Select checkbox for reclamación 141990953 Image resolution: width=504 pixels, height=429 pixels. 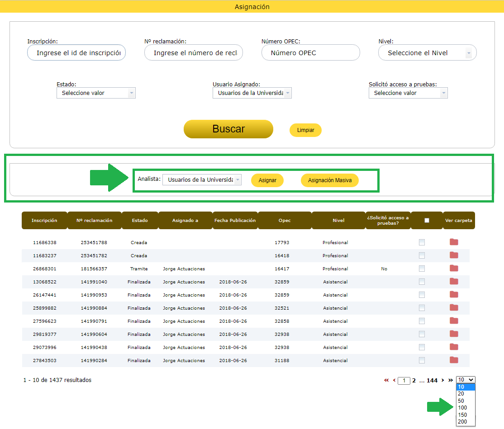[x=422, y=295]
